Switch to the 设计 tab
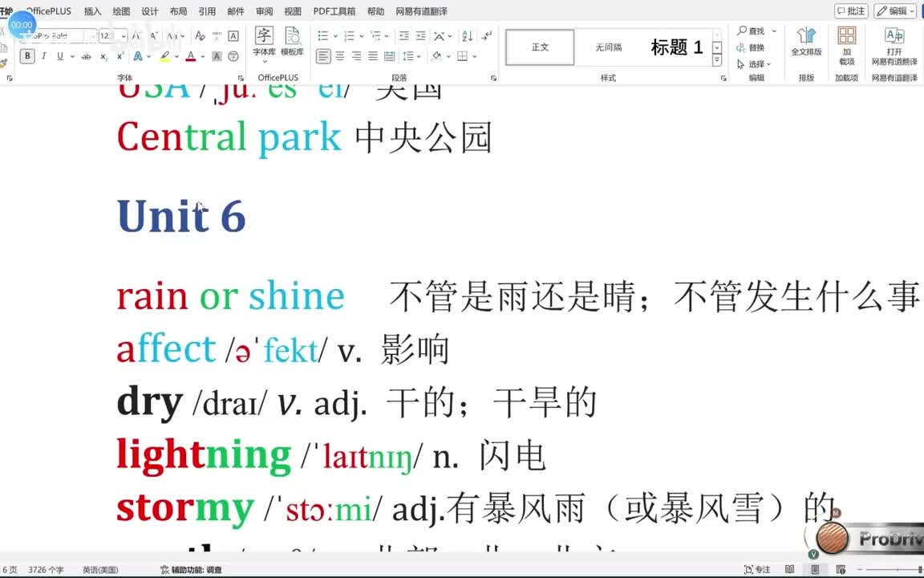 [x=150, y=11]
